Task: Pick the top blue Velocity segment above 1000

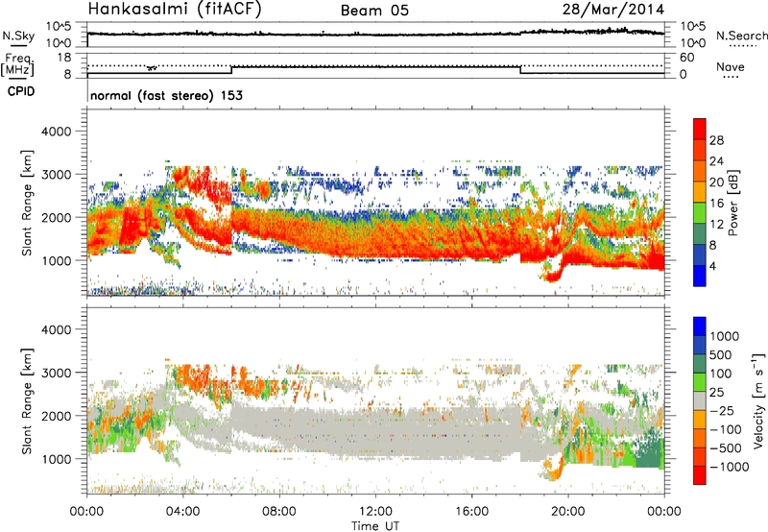Action: point(700,326)
